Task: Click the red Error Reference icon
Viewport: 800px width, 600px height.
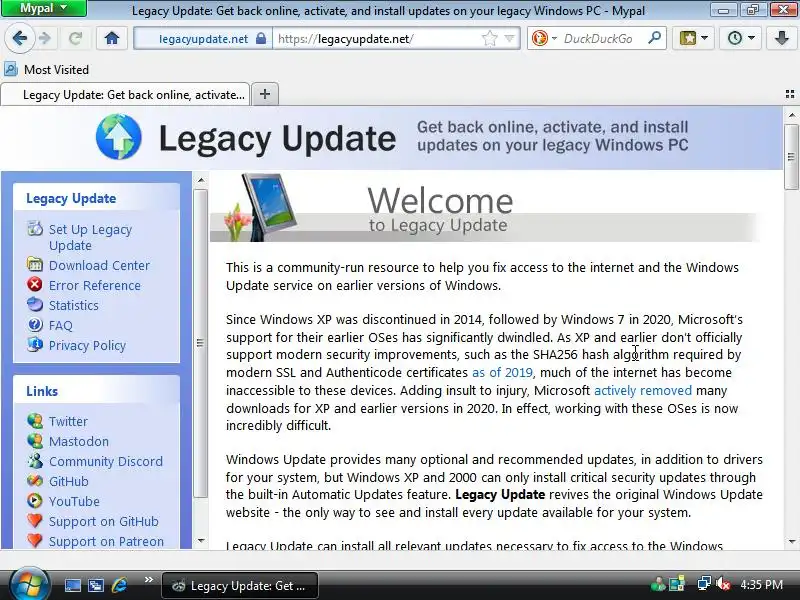Action: [x=35, y=284]
